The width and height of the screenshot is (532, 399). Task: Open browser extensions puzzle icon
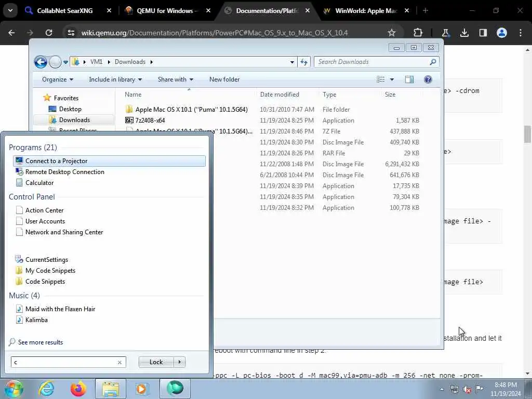point(418,33)
